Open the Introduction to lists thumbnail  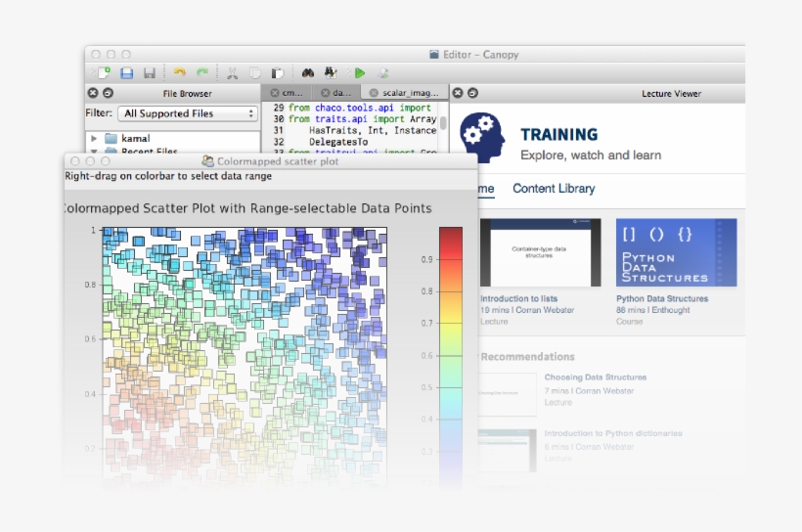point(540,252)
